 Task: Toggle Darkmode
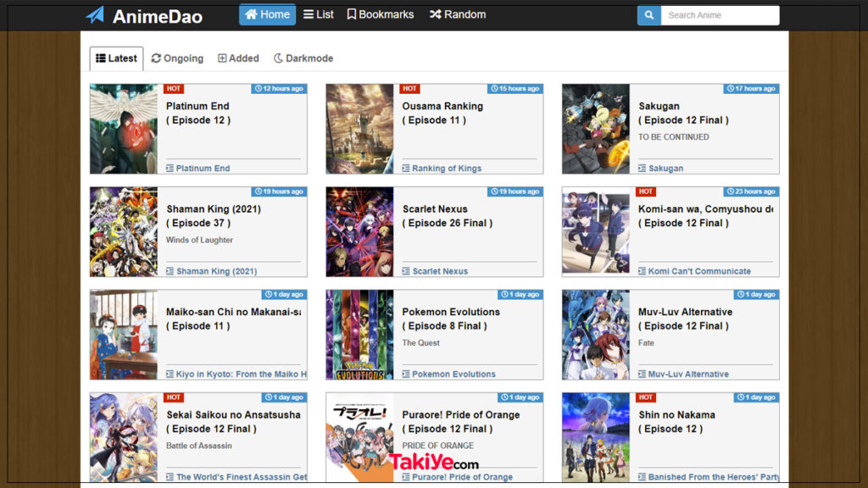pos(303,58)
